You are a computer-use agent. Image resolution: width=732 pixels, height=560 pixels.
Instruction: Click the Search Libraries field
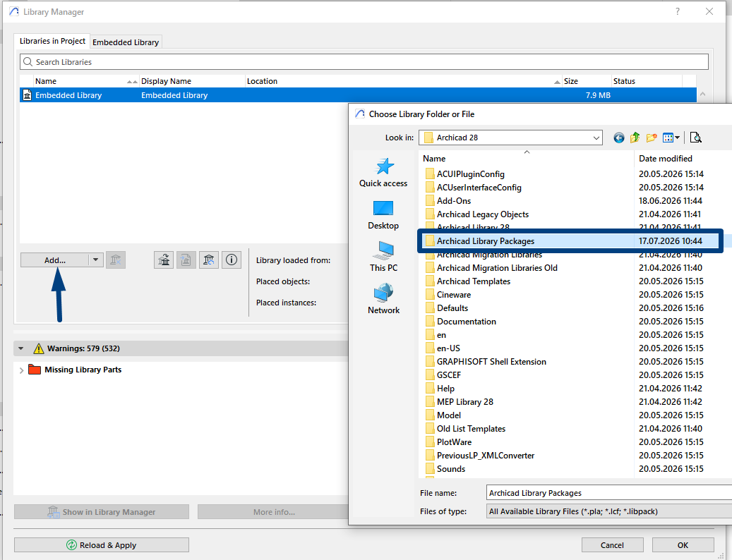[364, 62]
